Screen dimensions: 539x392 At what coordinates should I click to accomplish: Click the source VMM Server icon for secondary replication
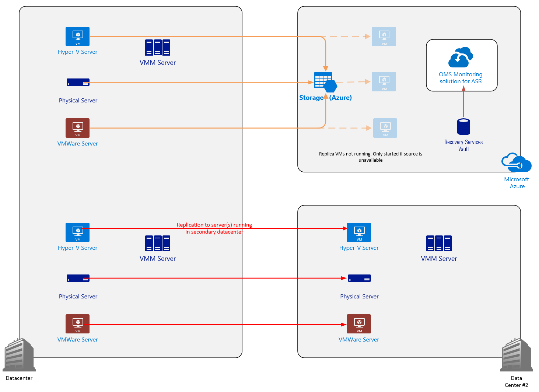[158, 244]
